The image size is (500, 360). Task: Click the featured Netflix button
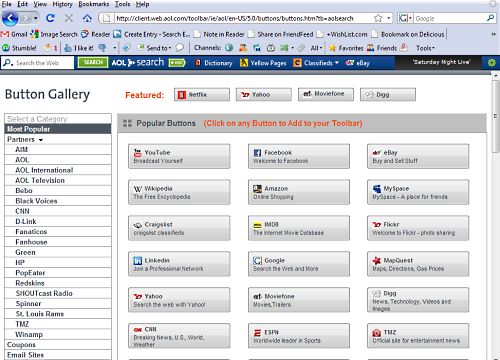coord(202,95)
